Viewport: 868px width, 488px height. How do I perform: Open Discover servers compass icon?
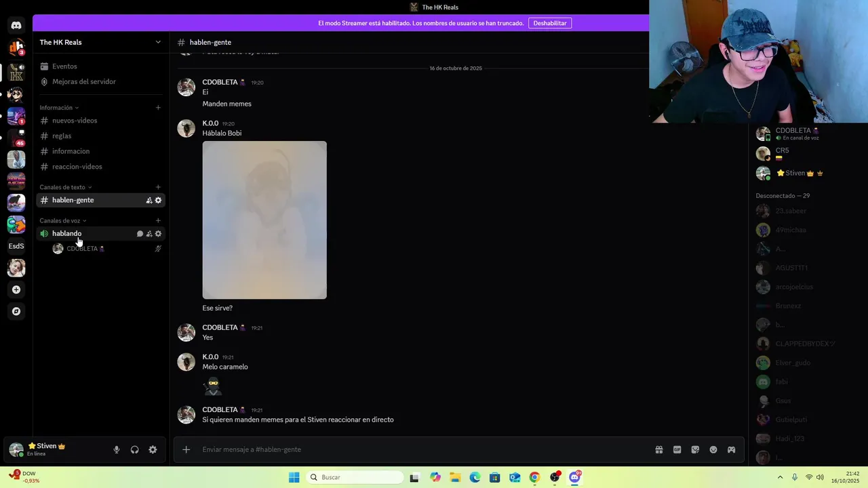[16, 311]
